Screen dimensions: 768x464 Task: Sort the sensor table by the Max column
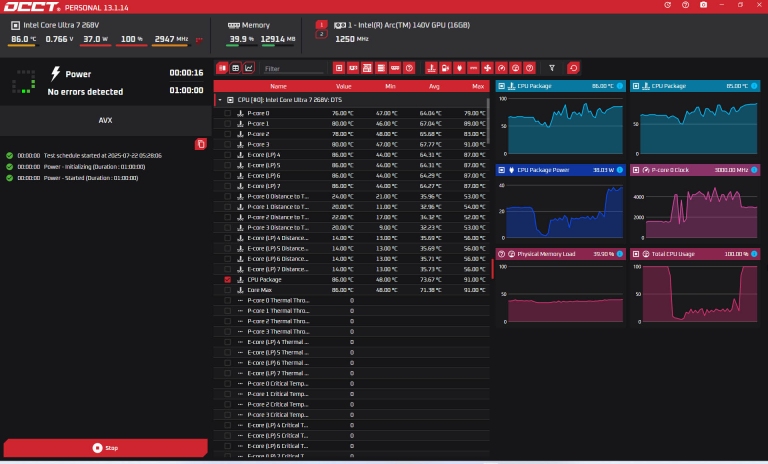coord(478,86)
